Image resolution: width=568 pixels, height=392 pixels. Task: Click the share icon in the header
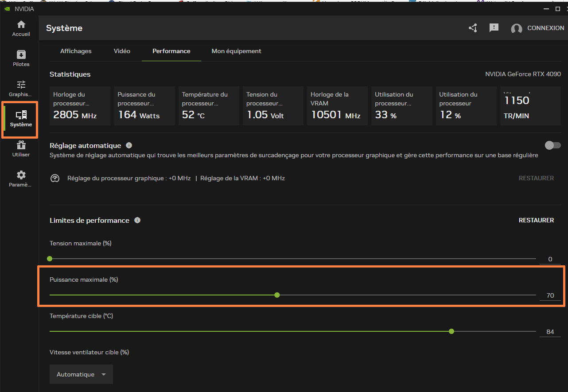tap(473, 28)
